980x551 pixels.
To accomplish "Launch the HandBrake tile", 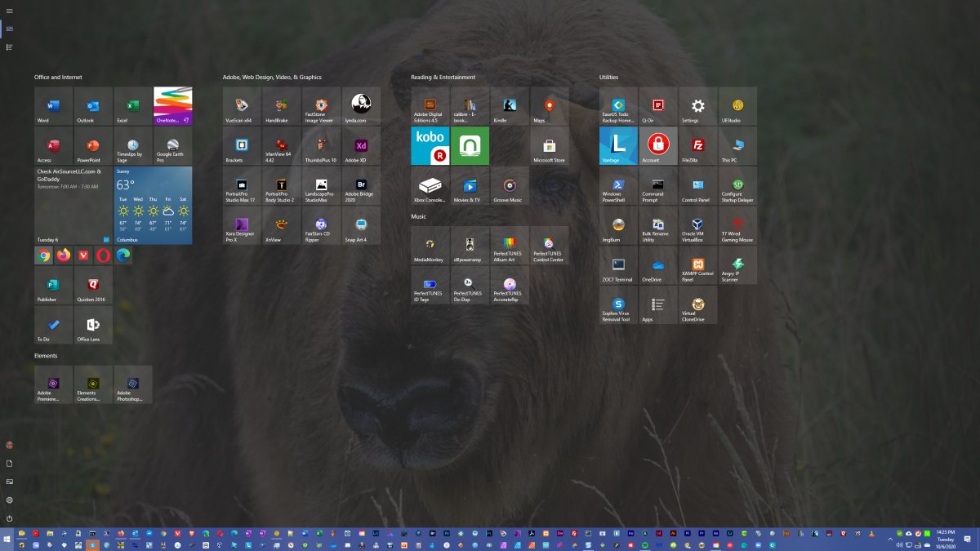I will 282,106.
